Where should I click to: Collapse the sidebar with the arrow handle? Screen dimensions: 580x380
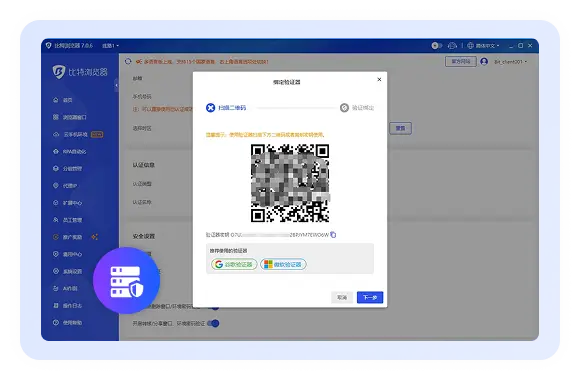[116, 85]
